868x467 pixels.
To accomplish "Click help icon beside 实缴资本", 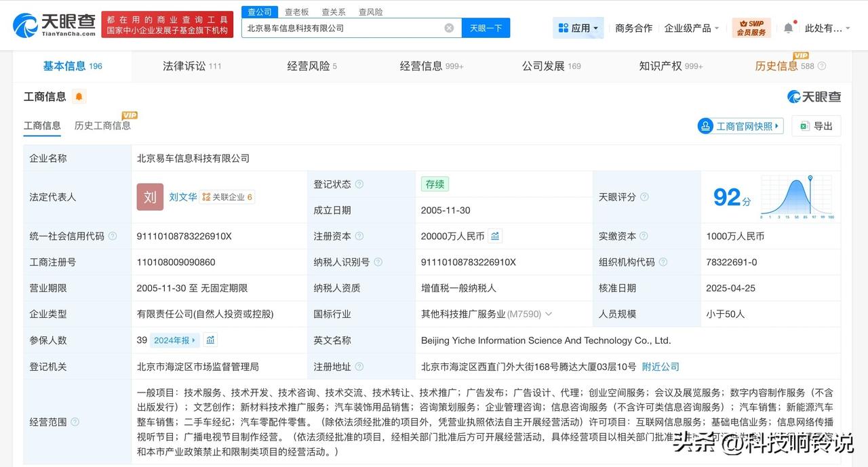I will (644, 237).
